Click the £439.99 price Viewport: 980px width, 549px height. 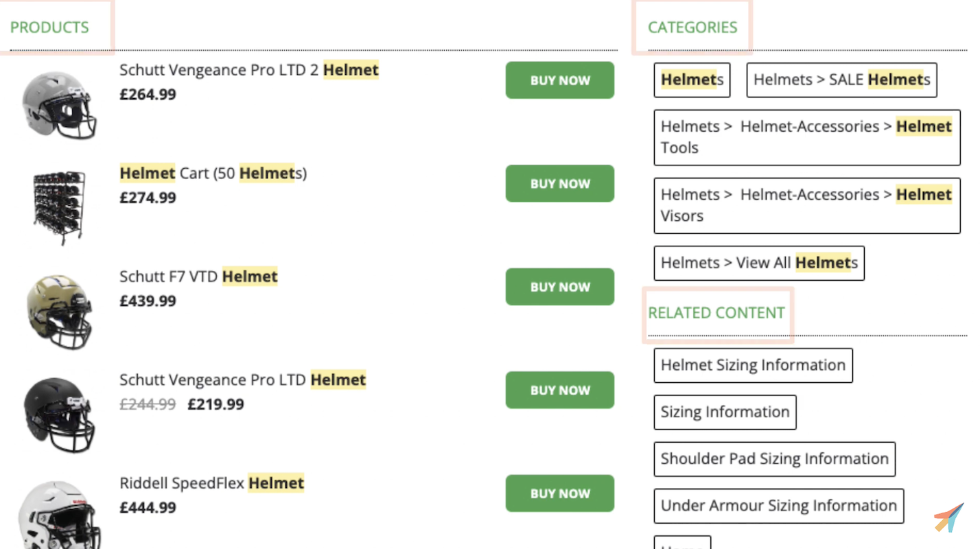point(148,301)
